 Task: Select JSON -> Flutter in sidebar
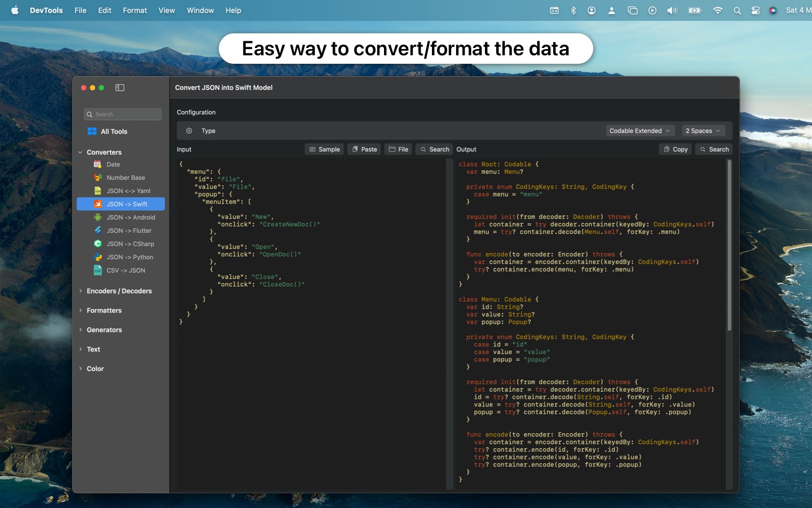(121, 230)
